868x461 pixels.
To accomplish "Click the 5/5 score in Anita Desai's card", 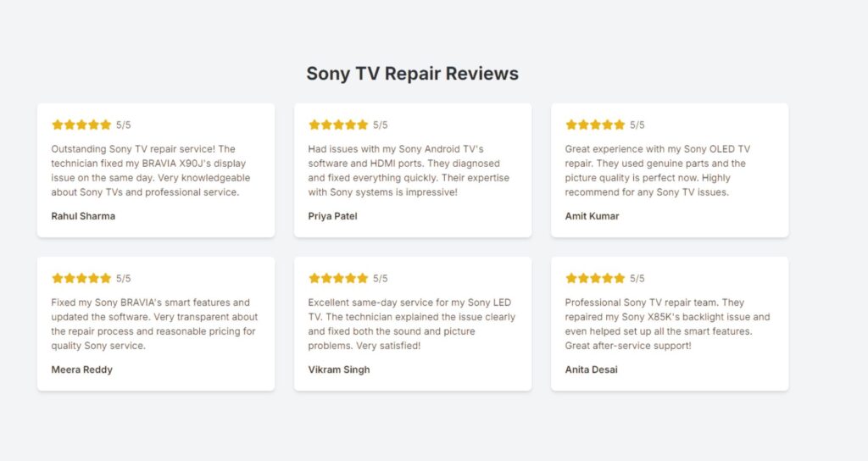I will click(637, 278).
